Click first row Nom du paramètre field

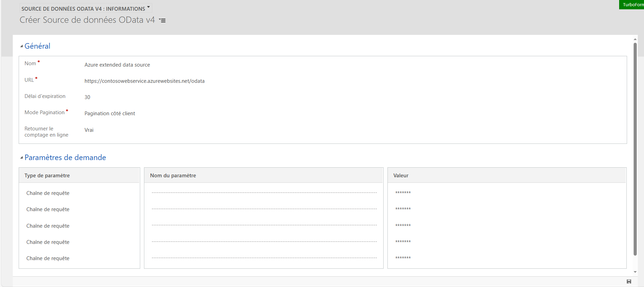pyautogui.click(x=264, y=193)
